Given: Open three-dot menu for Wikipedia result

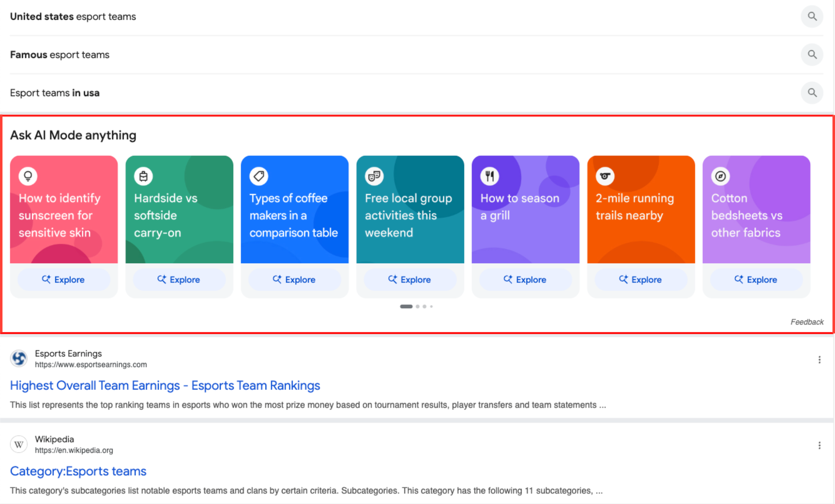Looking at the screenshot, I should (819, 445).
